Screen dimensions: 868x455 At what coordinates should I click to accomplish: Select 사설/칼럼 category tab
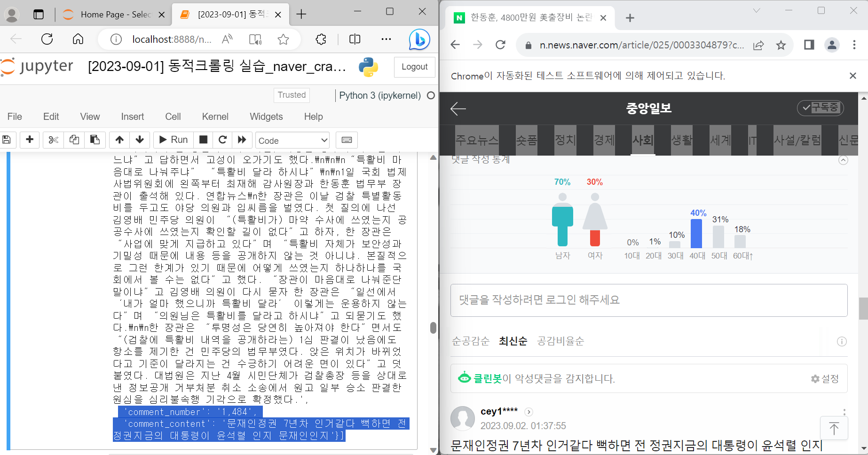pyautogui.click(x=797, y=140)
